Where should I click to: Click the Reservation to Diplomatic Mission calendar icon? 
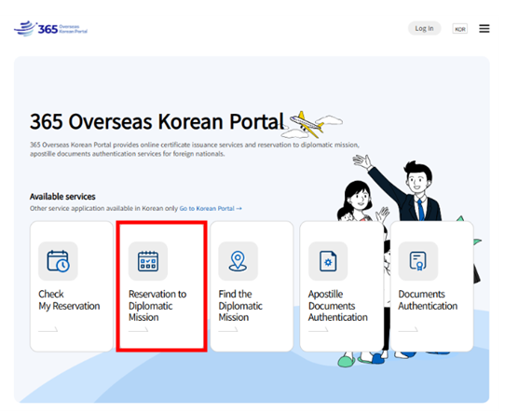[148, 261]
